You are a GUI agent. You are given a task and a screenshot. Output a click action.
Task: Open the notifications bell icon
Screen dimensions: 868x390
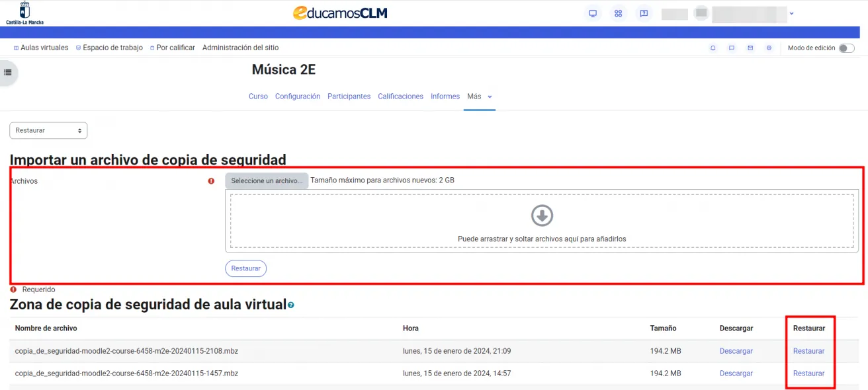tap(713, 47)
